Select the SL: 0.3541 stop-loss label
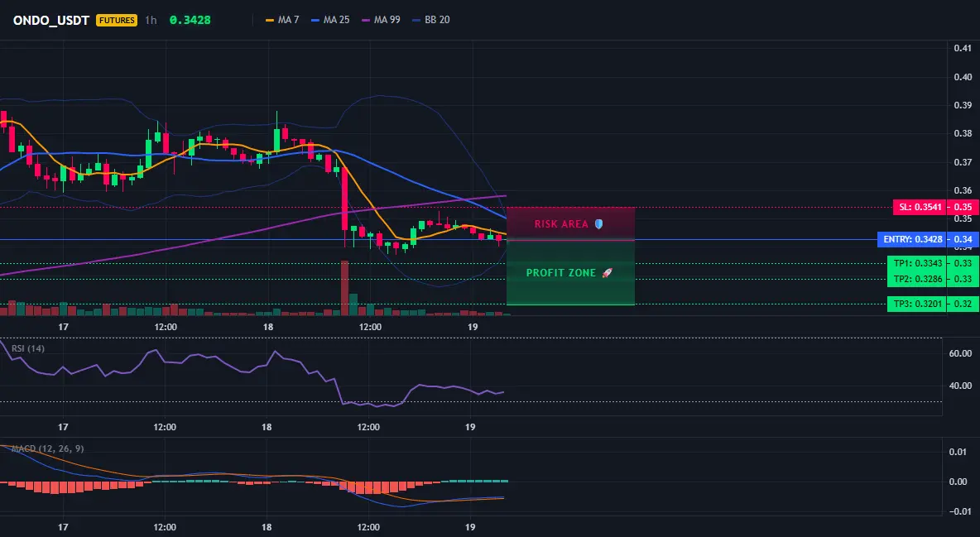The image size is (980, 537). [920, 207]
